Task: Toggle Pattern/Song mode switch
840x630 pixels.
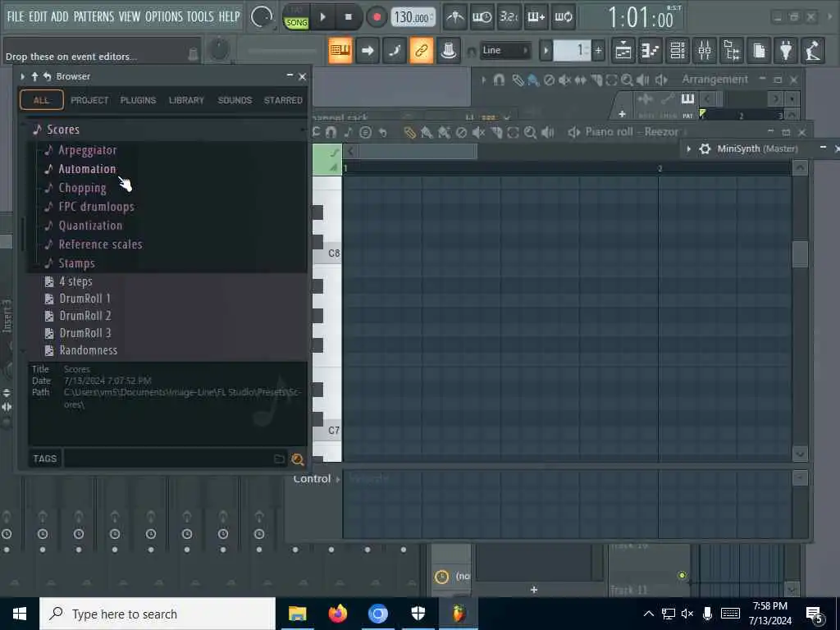Action: click(x=295, y=17)
